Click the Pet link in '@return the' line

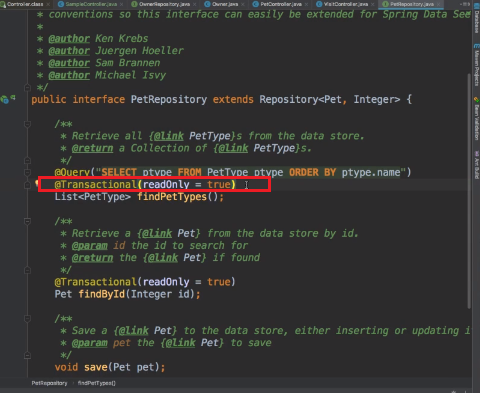[192, 258]
